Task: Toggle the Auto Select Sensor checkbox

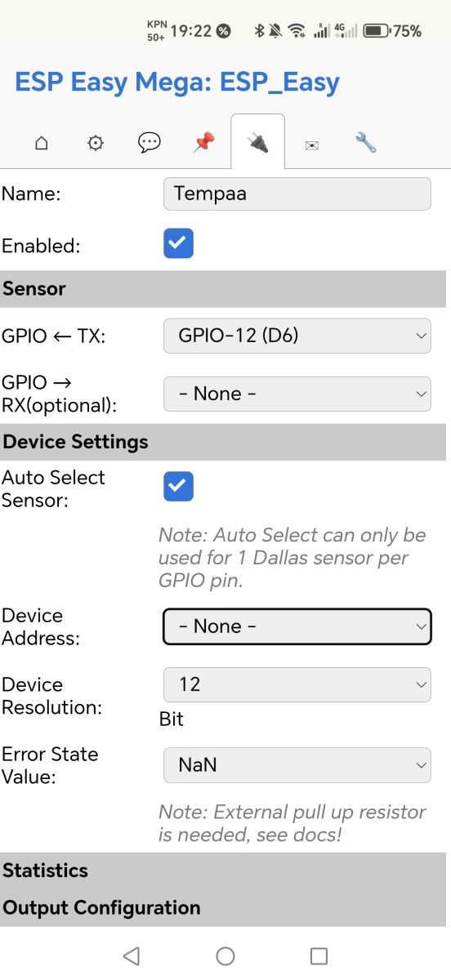Action: 178,486
